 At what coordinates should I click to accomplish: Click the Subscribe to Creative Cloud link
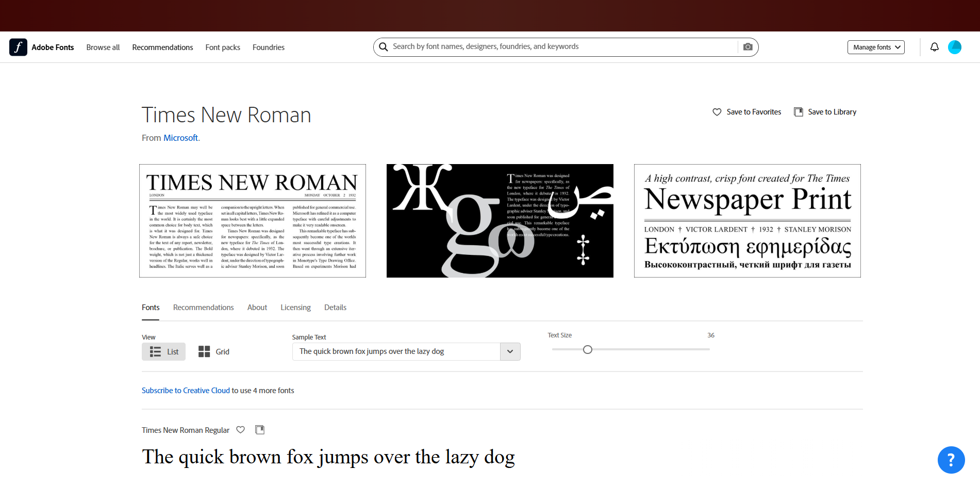coord(186,391)
